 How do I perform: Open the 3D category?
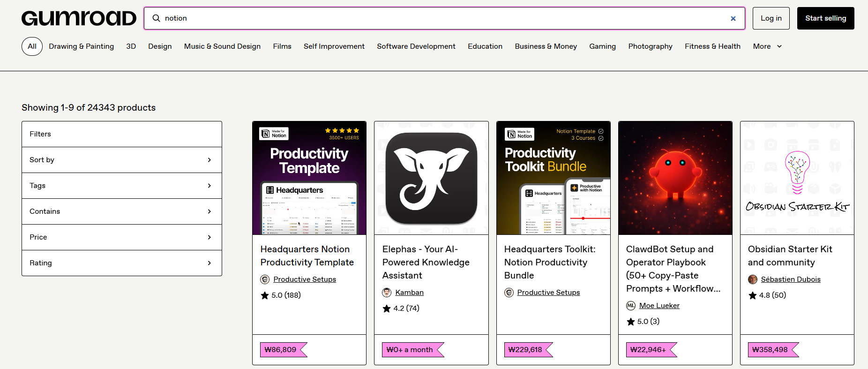[131, 46]
